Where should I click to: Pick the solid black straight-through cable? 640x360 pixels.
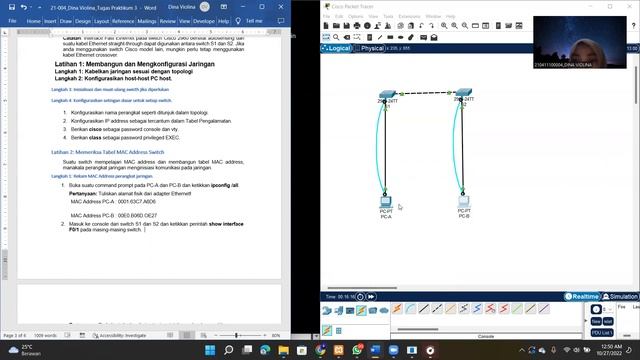coord(424,309)
